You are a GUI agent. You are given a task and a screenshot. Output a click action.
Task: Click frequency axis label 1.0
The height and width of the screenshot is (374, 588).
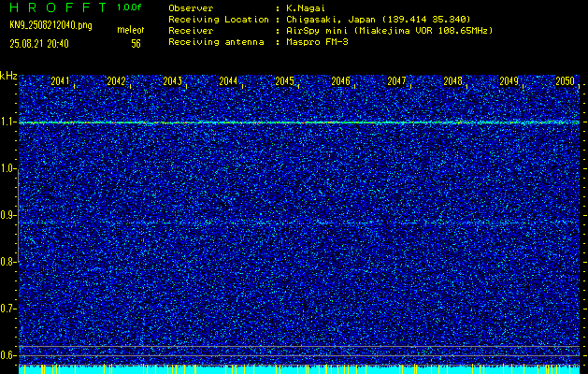(x=7, y=169)
